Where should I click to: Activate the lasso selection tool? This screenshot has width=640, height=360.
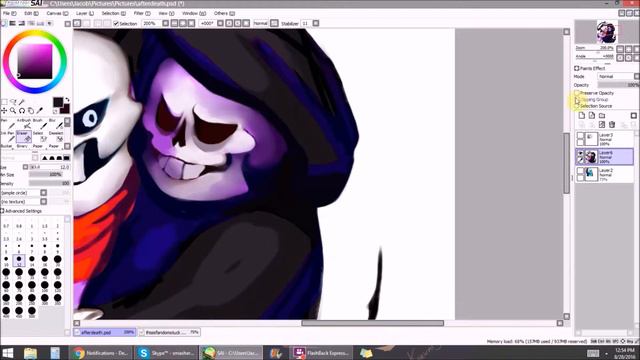(13, 102)
